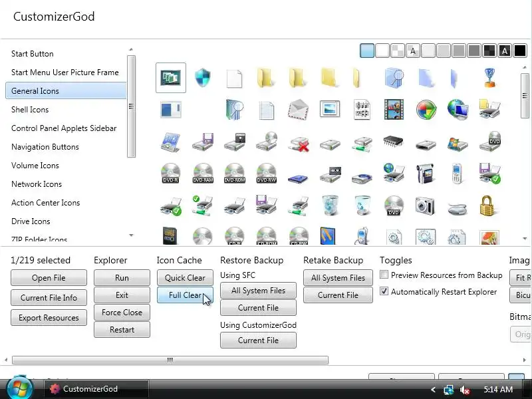Click the Windows Start orb
Screen dimensions: 532x399
(20, 388)
